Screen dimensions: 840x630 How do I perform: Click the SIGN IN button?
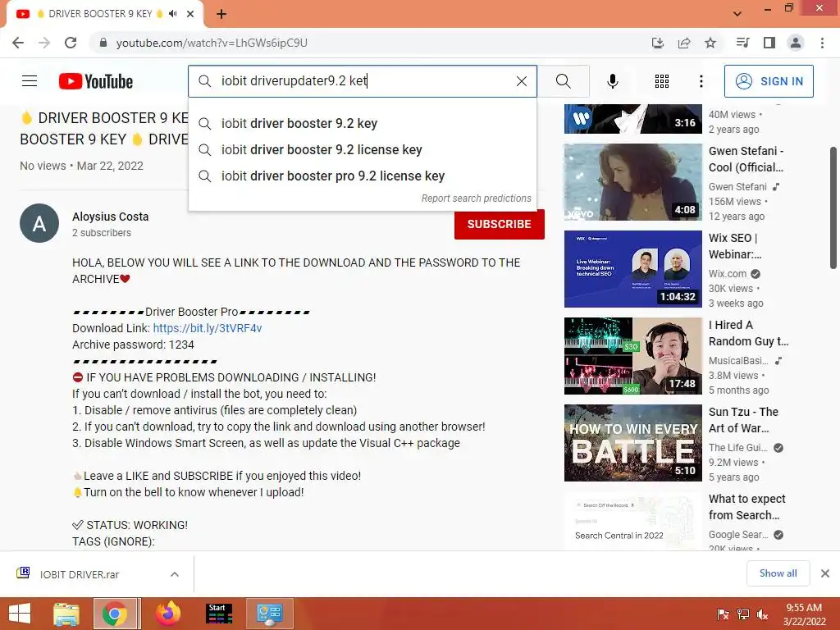(768, 81)
